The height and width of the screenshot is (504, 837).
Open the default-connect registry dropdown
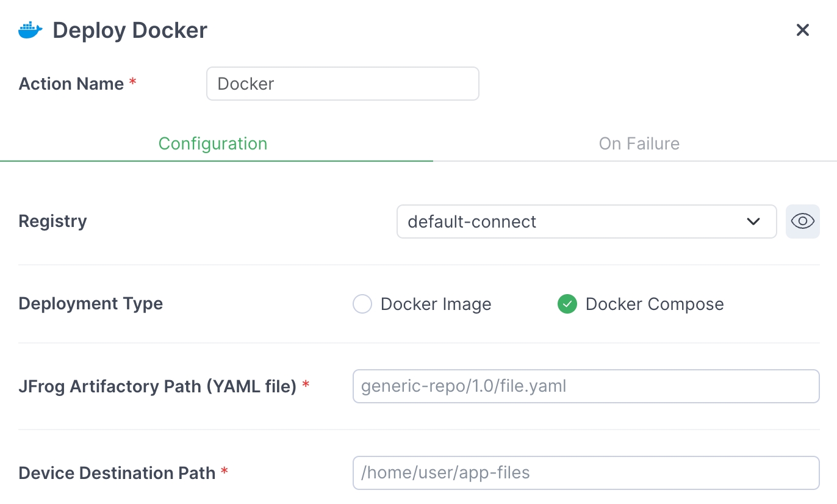pos(573,221)
